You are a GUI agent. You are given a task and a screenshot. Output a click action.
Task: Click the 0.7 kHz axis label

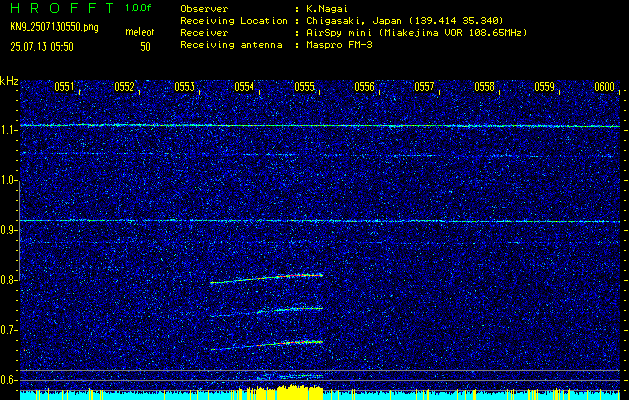pyautogui.click(x=7, y=330)
